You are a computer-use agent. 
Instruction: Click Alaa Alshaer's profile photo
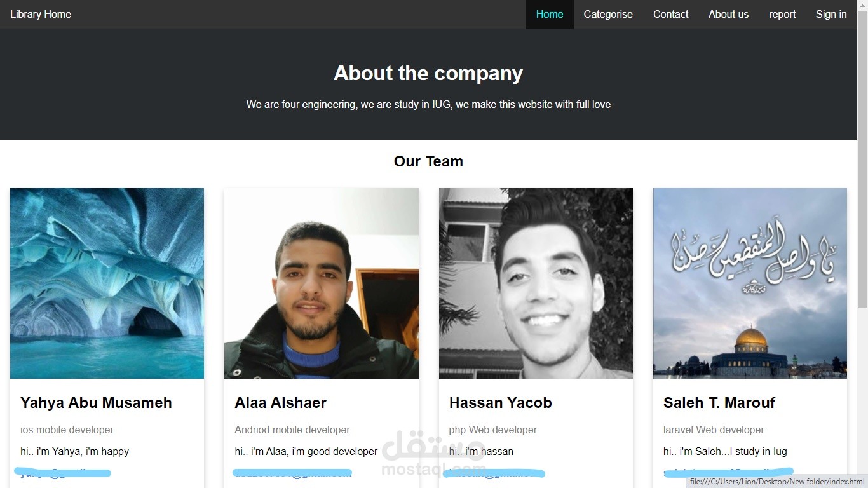[x=322, y=283]
